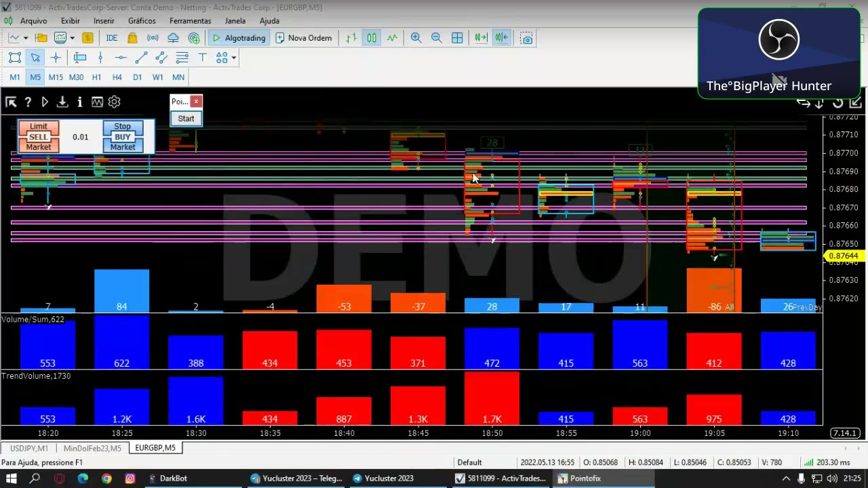Open the Arquivo menu
Screen dimensions: 868x488
point(34,21)
